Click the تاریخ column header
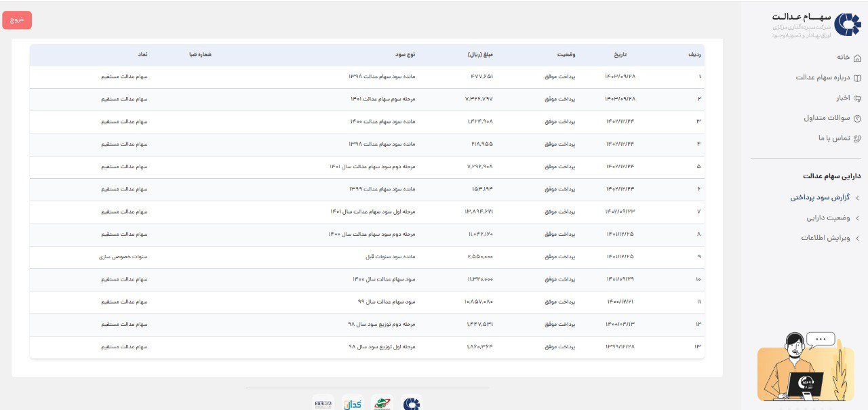 pos(620,54)
